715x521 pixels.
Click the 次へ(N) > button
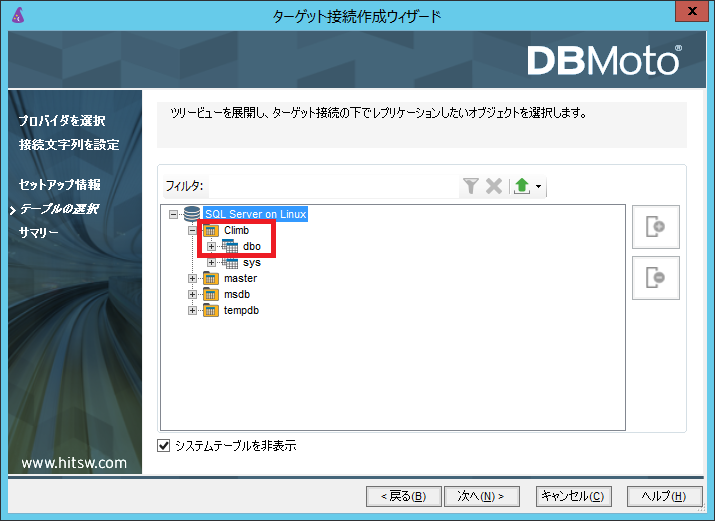482,496
